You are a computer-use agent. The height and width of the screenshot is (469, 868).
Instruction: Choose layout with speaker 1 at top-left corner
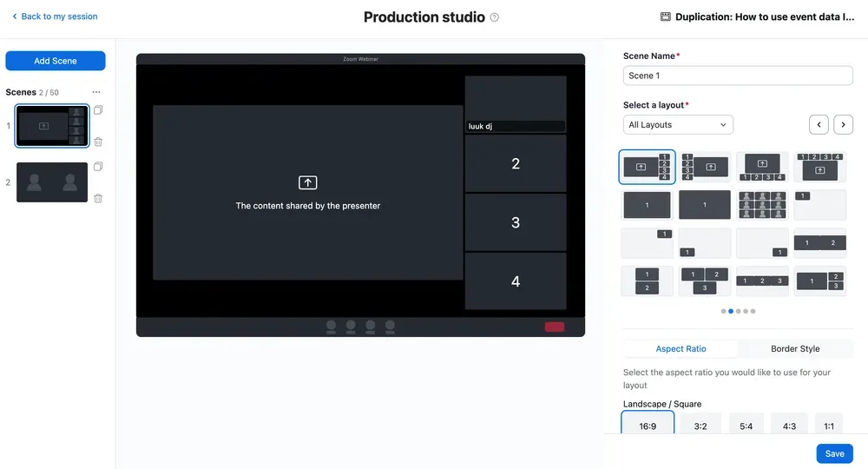[820, 205]
